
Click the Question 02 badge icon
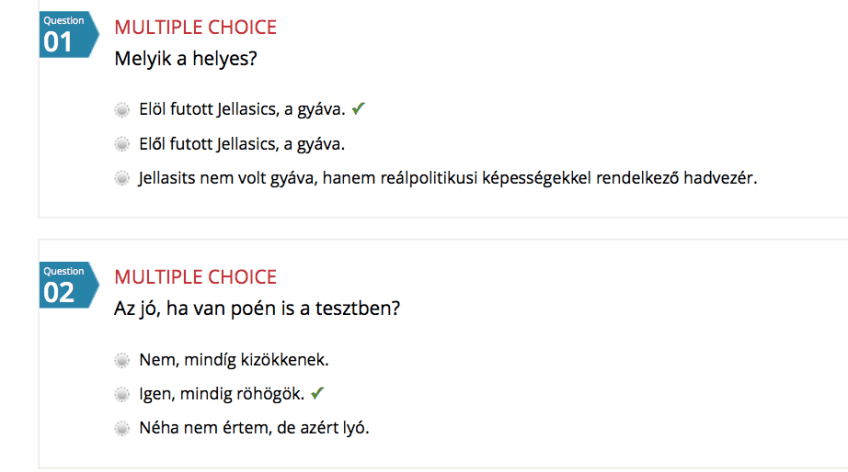[x=66, y=285]
